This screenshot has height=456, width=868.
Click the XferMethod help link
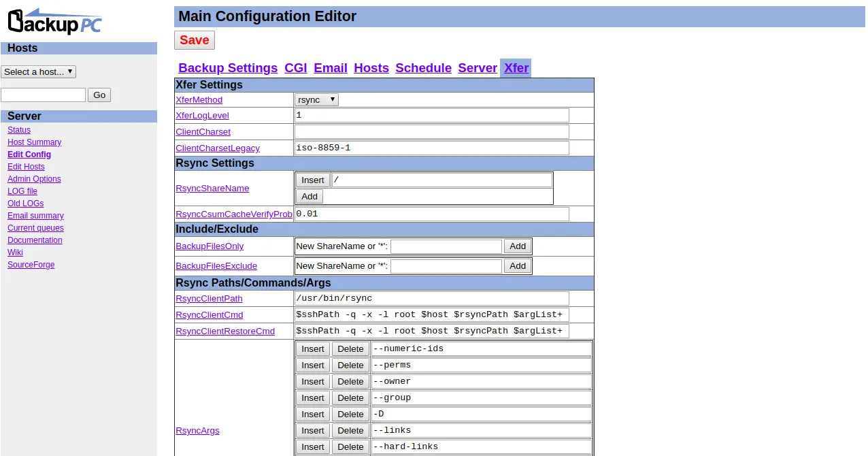(199, 100)
